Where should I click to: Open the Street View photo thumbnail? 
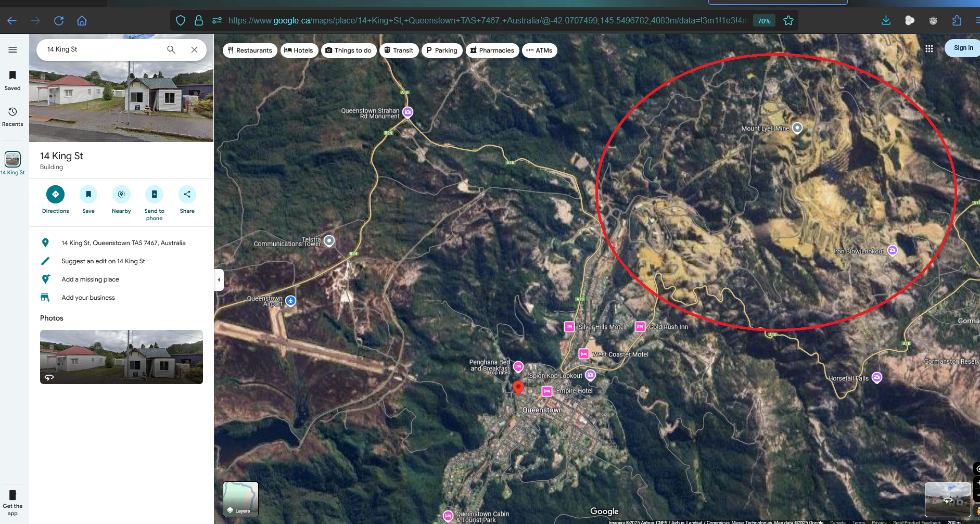[121, 357]
